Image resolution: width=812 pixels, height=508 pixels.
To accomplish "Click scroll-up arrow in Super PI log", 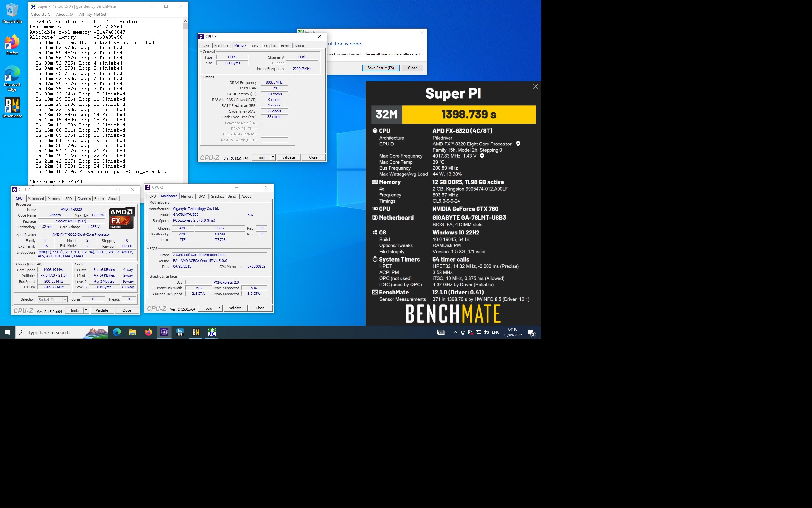I will click(x=185, y=21).
